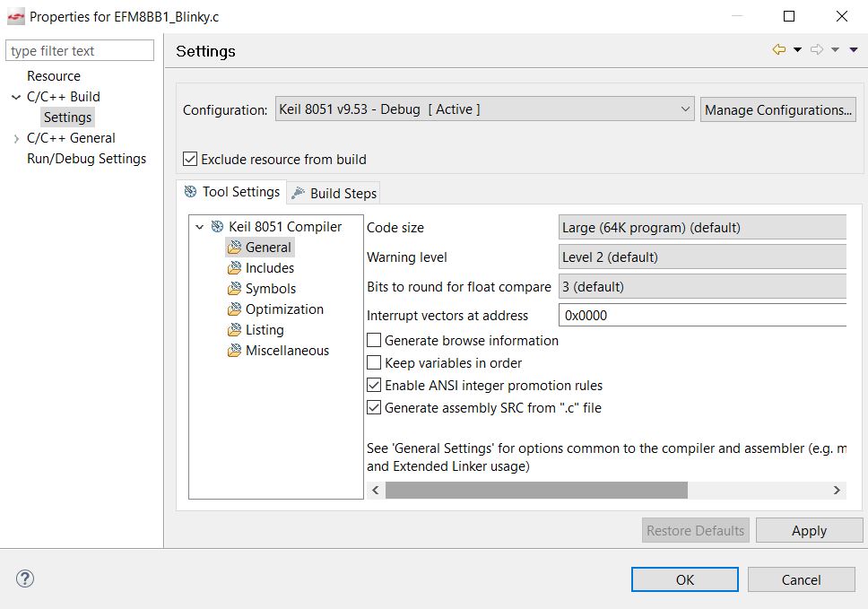Open the Listing options icon
The height and width of the screenshot is (609, 868).
[233, 329]
